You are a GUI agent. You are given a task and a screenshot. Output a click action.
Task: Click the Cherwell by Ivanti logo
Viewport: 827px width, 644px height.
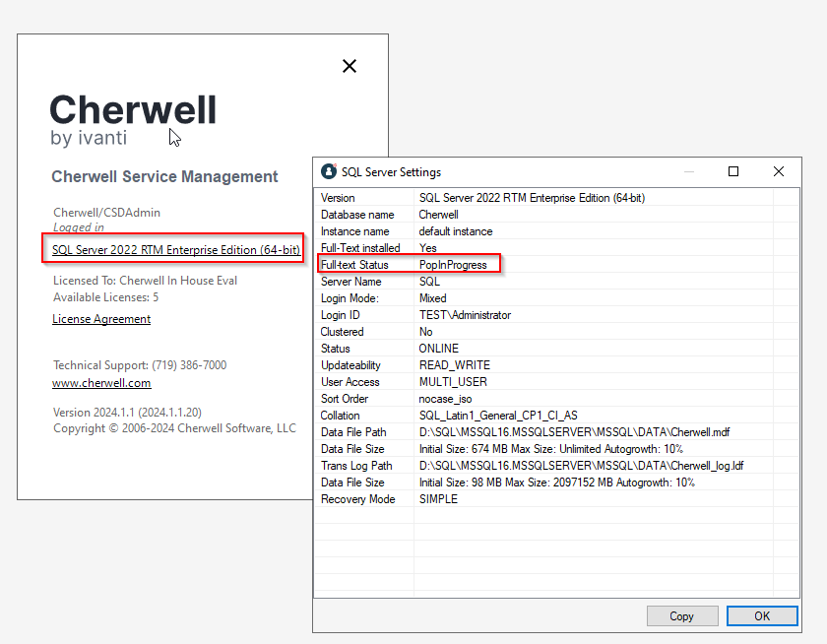tap(133, 120)
